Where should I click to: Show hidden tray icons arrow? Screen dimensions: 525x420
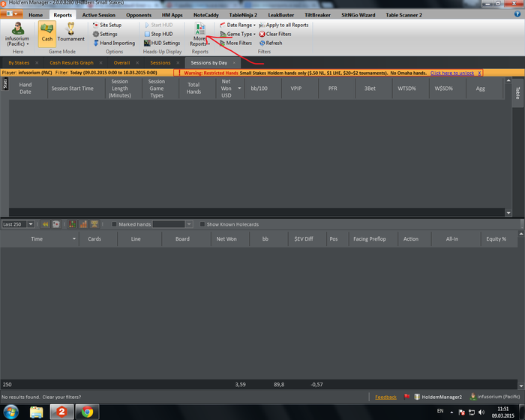[x=451, y=412]
